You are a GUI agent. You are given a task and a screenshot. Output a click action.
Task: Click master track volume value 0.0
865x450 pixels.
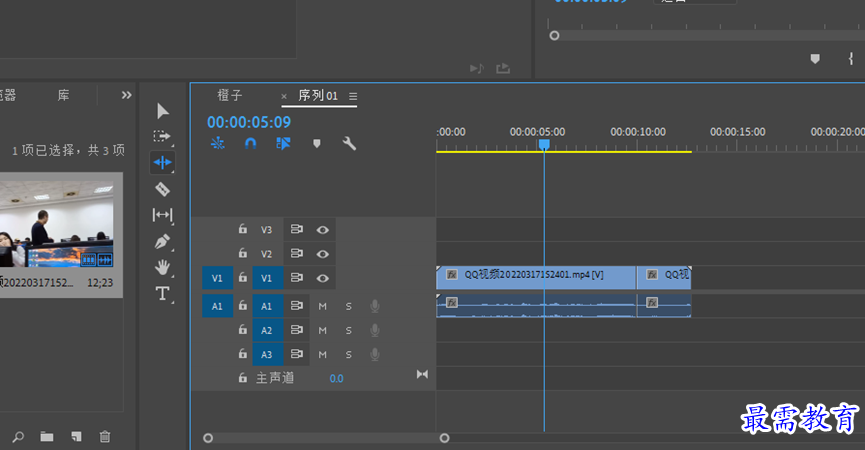pos(337,378)
